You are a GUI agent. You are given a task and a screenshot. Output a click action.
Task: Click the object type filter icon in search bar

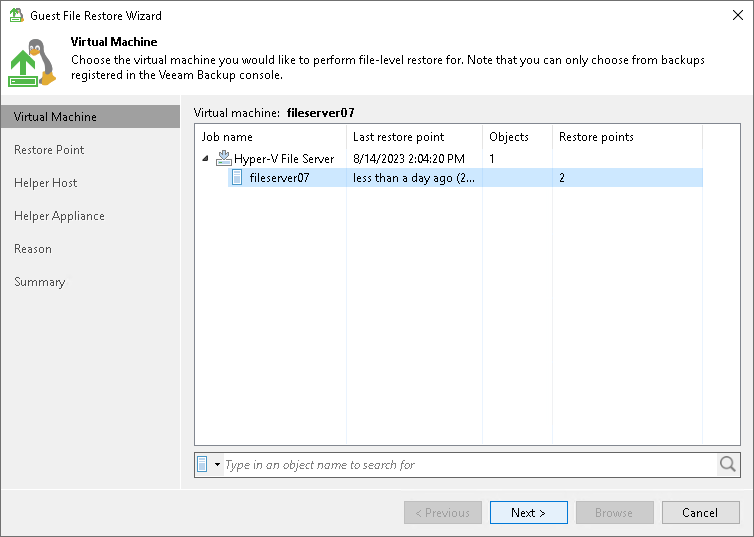(x=202, y=464)
